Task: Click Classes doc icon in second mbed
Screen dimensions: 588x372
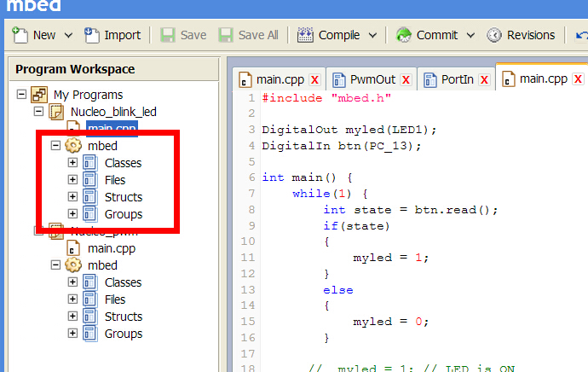Action: click(90, 282)
